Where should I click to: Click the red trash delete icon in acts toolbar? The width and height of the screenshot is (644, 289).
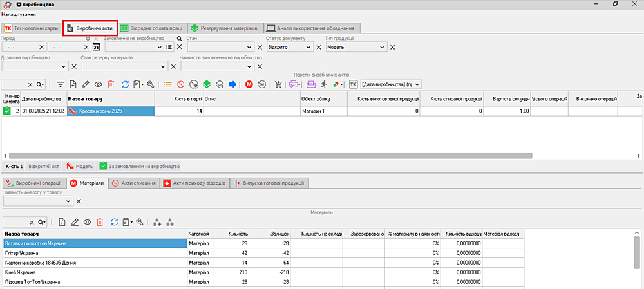pos(111,84)
